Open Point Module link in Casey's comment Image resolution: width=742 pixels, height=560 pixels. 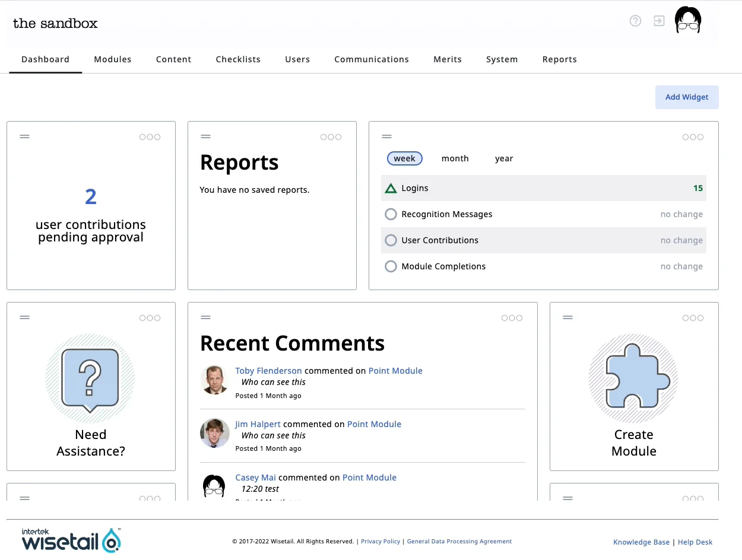click(369, 478)
